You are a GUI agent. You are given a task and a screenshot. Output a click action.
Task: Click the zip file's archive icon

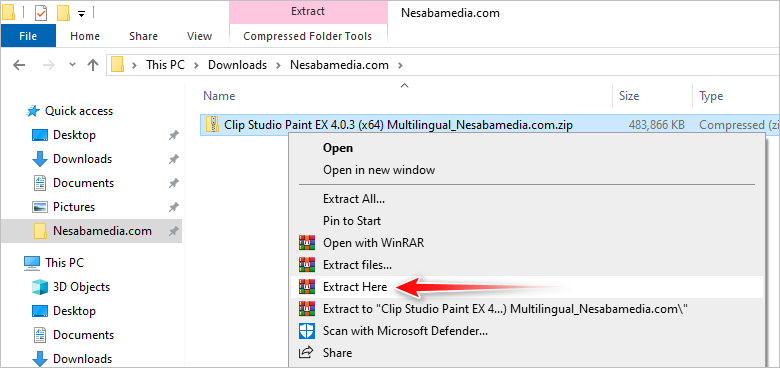tap(213, 124)
